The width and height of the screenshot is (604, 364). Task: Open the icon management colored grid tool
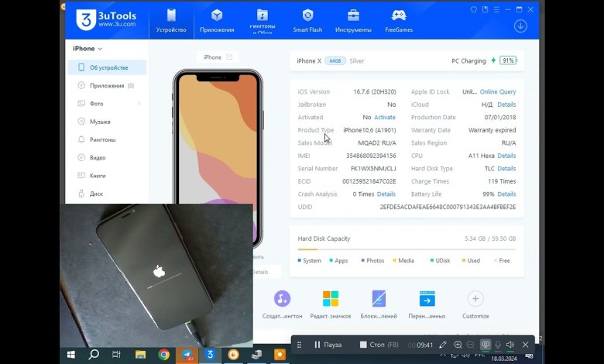331,299
